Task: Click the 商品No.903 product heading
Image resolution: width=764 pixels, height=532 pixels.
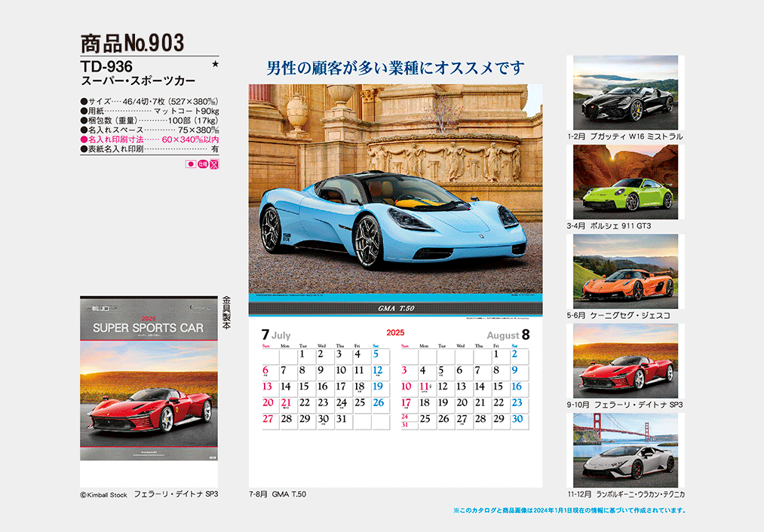Action: click(x=132, y=43)
